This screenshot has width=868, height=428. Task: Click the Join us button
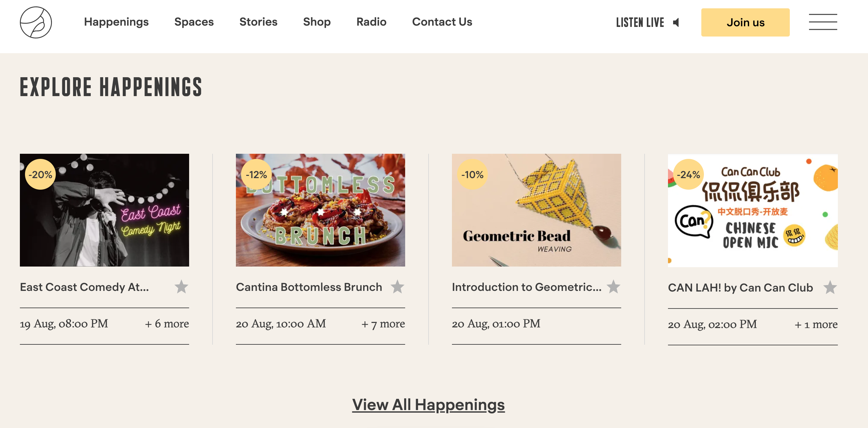(x=745, y=22)
